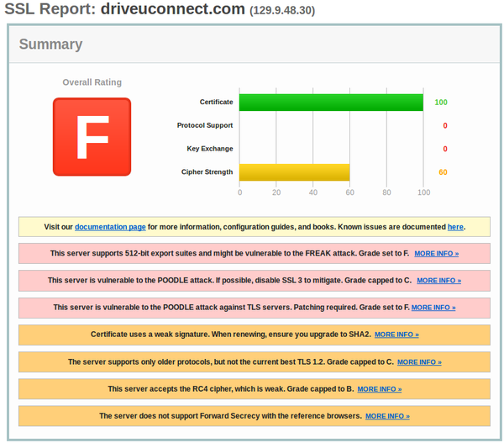Click the Certificate score value 100
504x443 pixels.
441,103
